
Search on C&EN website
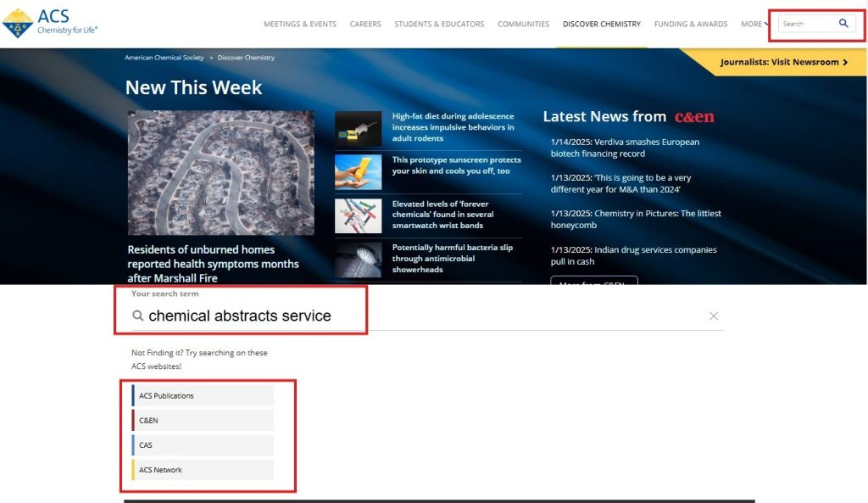pyautogui.click(x=203, y=421)
